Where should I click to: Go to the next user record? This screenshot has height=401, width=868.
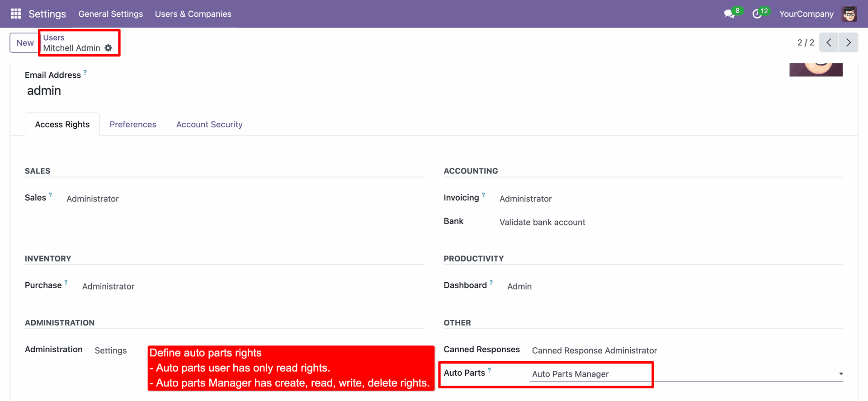pyautogui.click(x=849, y=42)
